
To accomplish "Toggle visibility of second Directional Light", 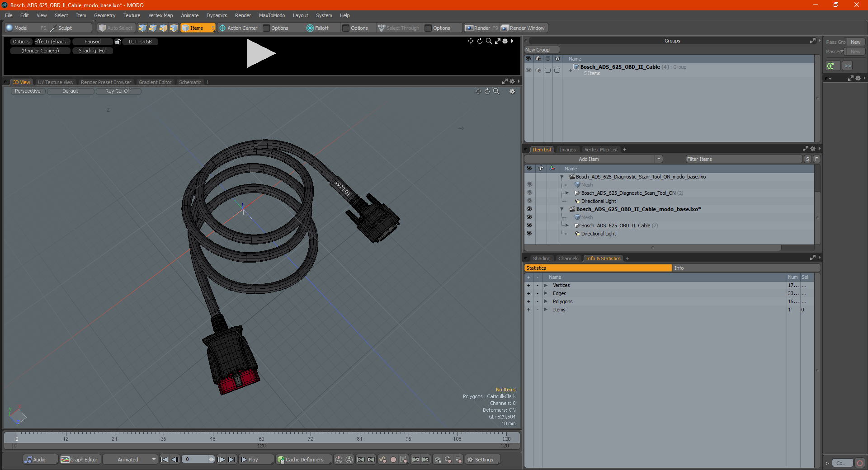I will 529,234.
